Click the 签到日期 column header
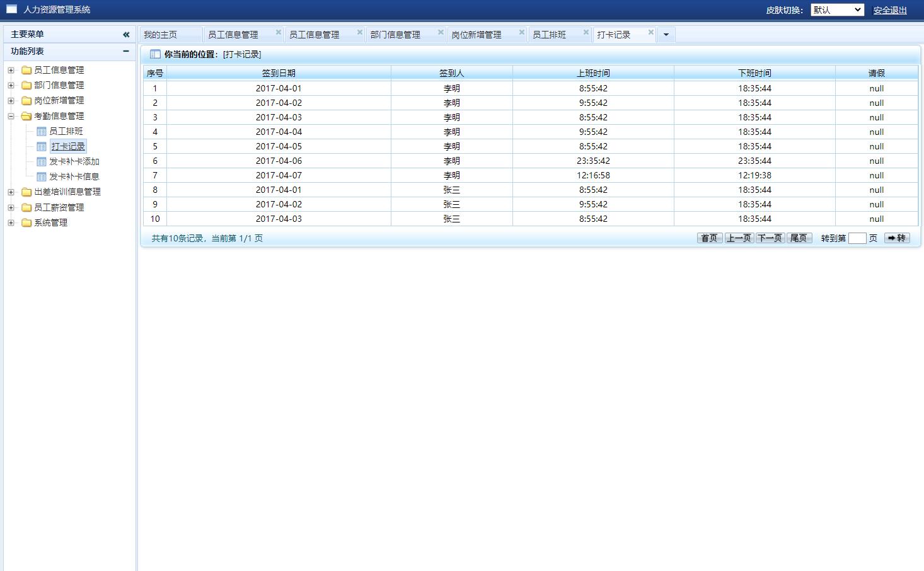Image resolution: width=924 pixels, height=571 pixels. point(279,73)
